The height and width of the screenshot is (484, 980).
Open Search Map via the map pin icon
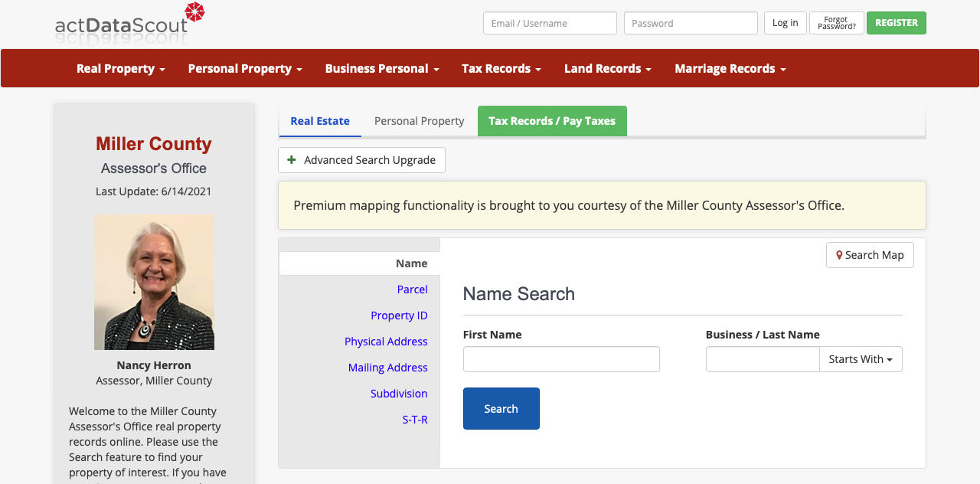[x=839, y=254]
